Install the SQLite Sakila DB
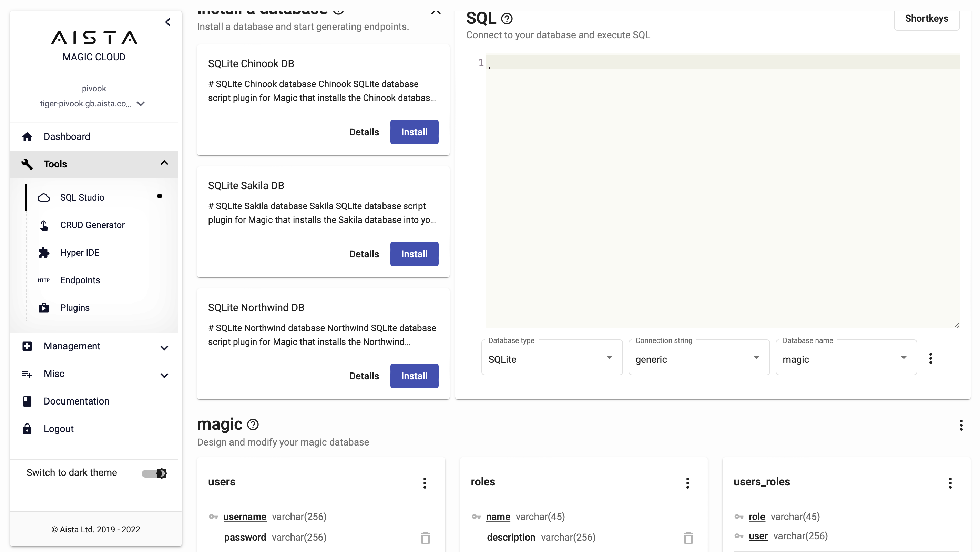The height and width of the screenshot is (552, 980). click(x=414, y=254)
